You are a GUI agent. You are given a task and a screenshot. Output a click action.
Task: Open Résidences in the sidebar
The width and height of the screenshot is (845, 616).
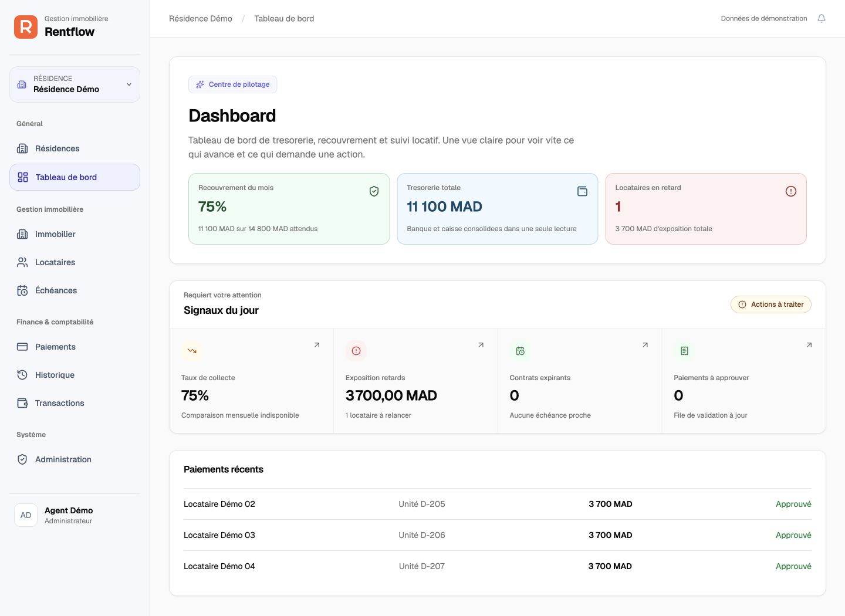click(x=75, y=148)
